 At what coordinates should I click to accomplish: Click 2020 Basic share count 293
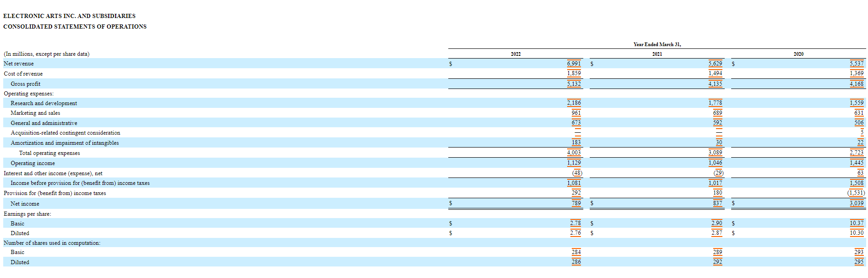[859, 252]
